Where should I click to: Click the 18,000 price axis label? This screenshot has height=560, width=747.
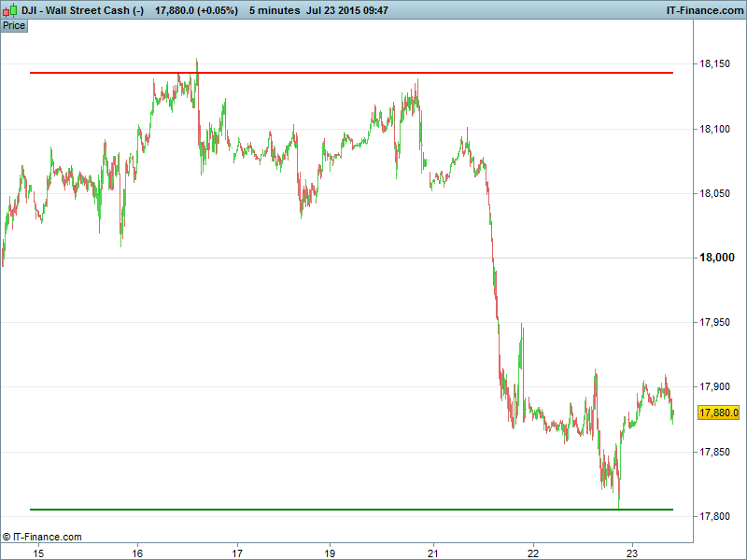716,259
